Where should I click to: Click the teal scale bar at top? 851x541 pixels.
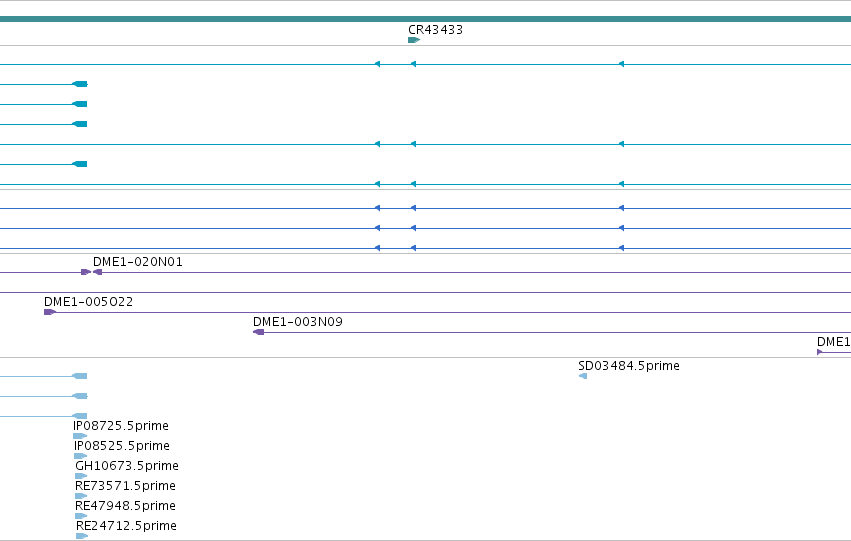tap(426, 19)
